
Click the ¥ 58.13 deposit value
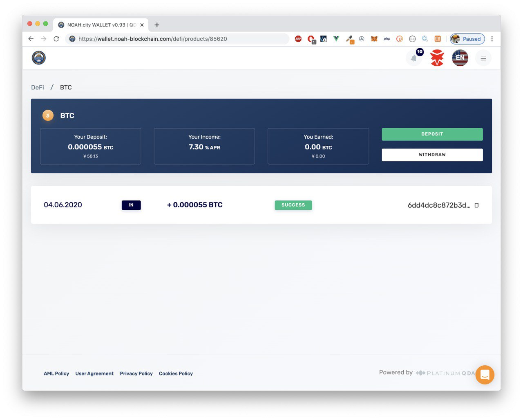[91, 156]
